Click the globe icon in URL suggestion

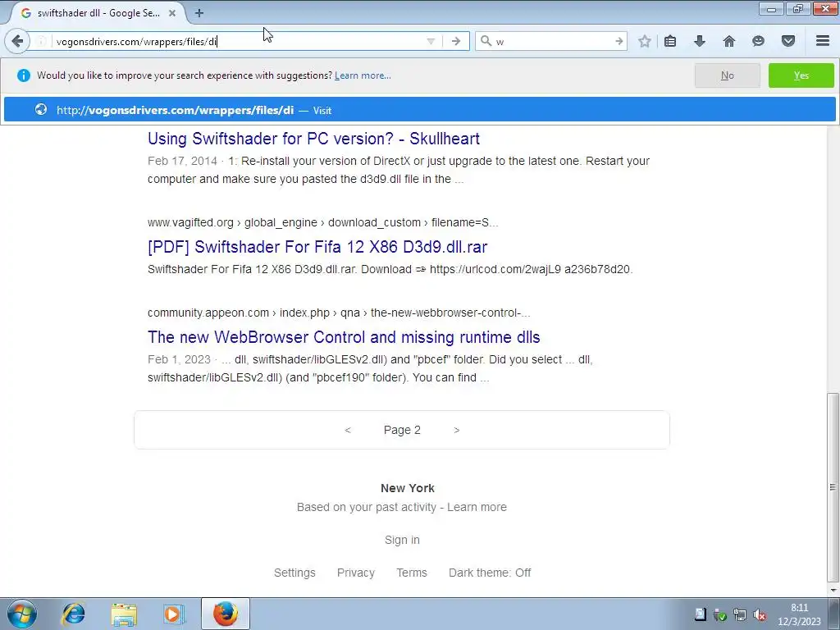pyautogui.click(x=41, y=110)
